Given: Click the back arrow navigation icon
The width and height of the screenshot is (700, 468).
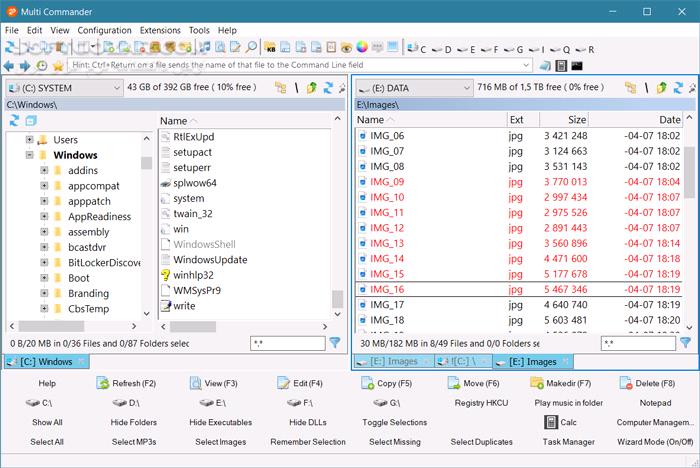Looking at the screenshot, I should [8, 66].
